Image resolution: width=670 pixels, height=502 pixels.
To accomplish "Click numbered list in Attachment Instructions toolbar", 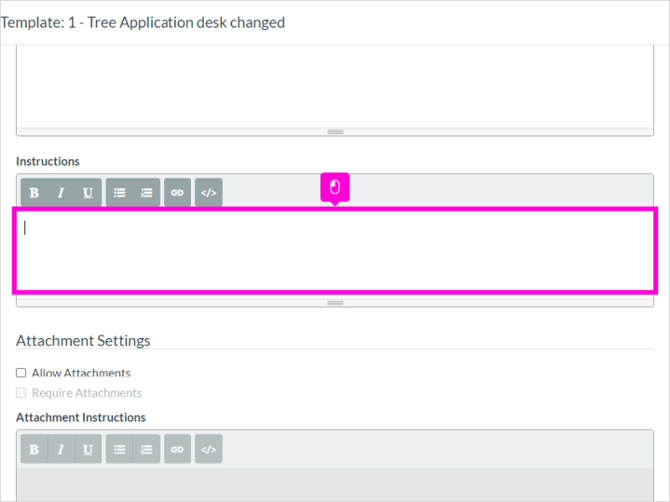I will click(147, 449).
